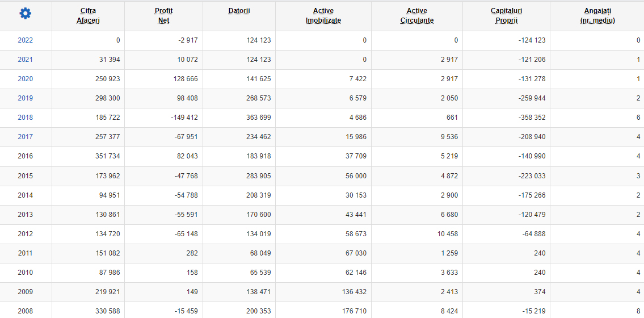The width and height of the screenshot is (644, 318).
Task: Click the Cifra Afaceri column header
Action: pos(89,15)
